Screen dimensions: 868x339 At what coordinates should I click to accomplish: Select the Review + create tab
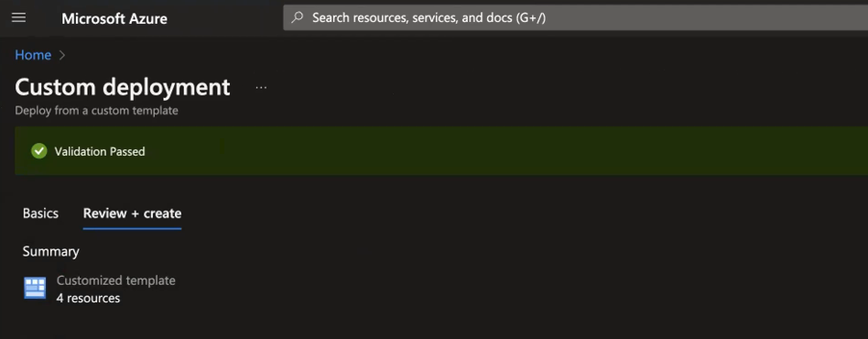click(132, 213)
